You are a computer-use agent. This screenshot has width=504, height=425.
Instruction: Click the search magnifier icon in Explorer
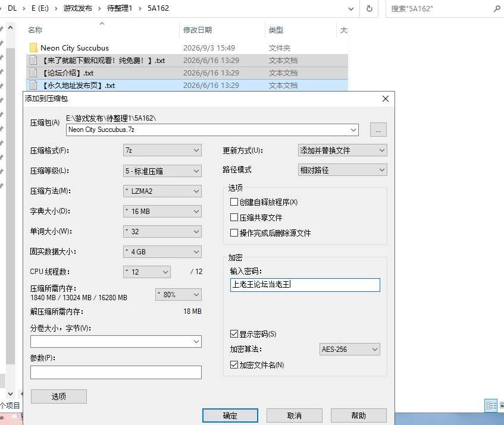[x=497, y=9]
